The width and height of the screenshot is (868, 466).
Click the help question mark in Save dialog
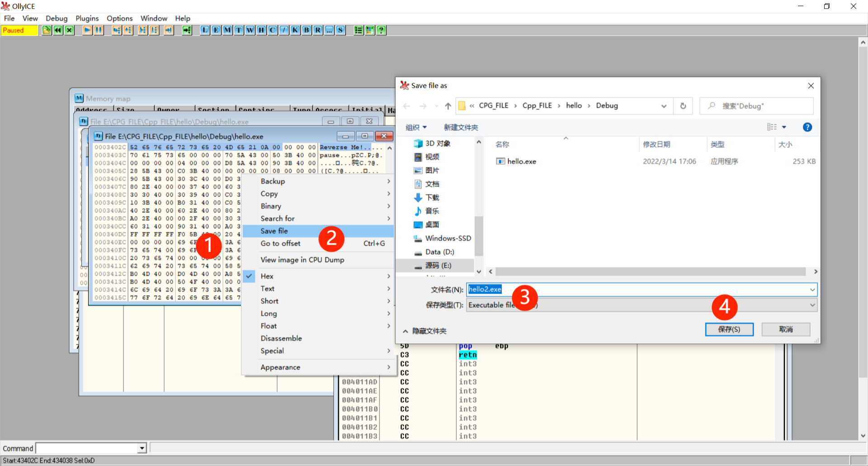pos(807,127)
